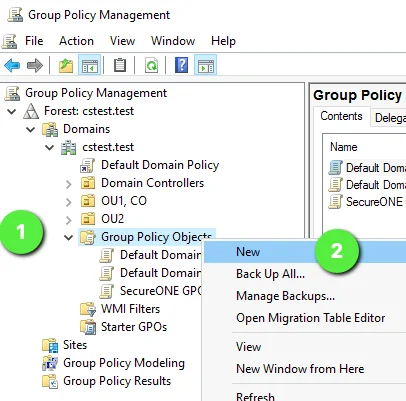The height and width of the screenshot is (401, 406).
Task: Click the Name column header
Action: [344, 147]
